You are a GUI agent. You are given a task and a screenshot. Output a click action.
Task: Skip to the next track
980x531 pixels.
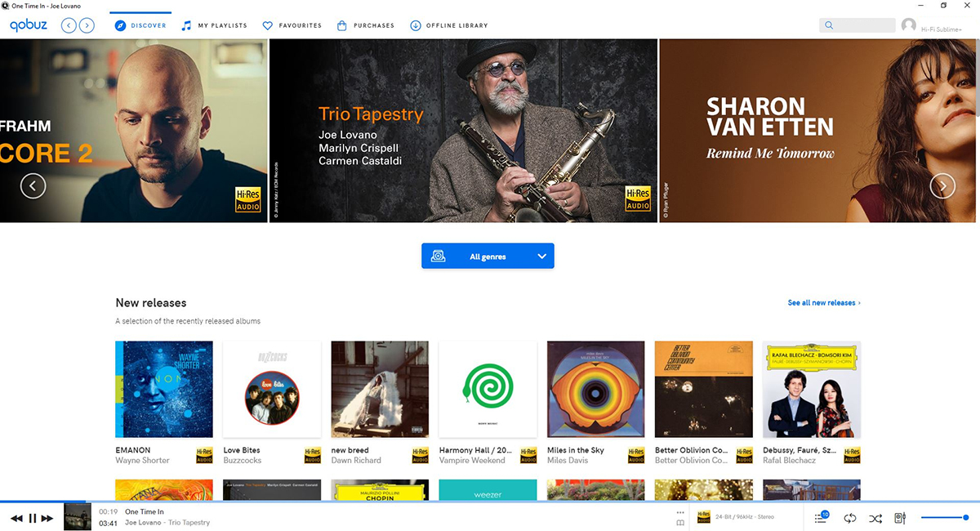point(47,518)
